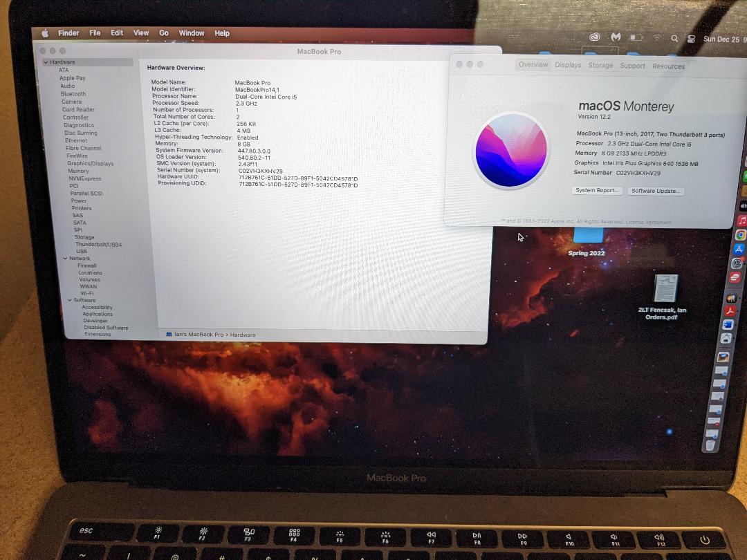Open the Finder menu
The width and height of the screenshot is (747, 560).
click(68, 33)
